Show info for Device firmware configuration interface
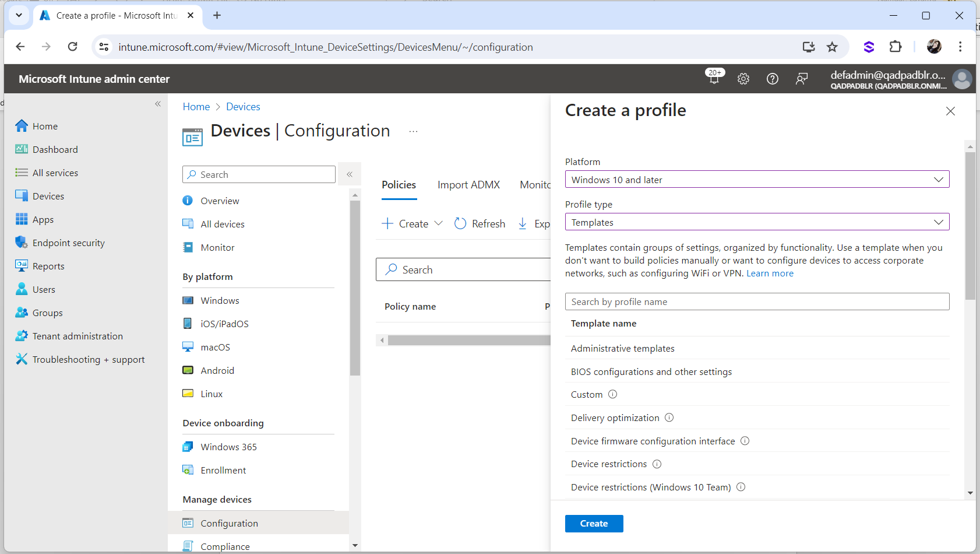The width and height of the screenshot is (980, 554). click(745, 441)
